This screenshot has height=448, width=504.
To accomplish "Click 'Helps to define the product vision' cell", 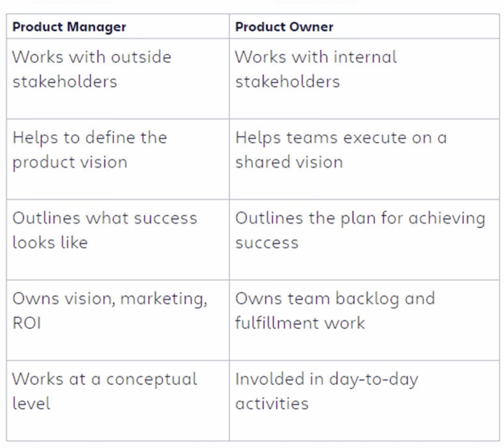I will (118, 159).
